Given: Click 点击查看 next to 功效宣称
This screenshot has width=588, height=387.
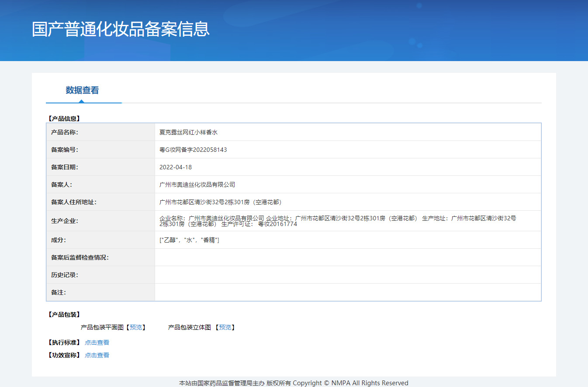Looking at the screenshot, I should pos(97,355).
